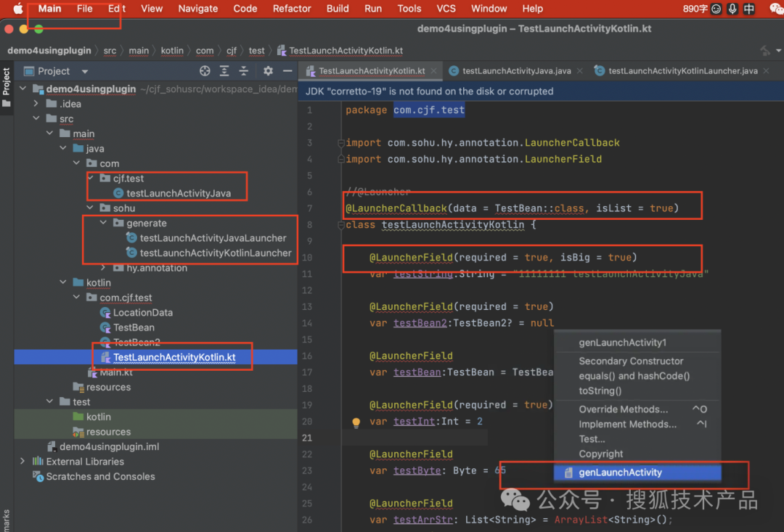Click the smiley face menu bar icon

[x=716, y=9]
